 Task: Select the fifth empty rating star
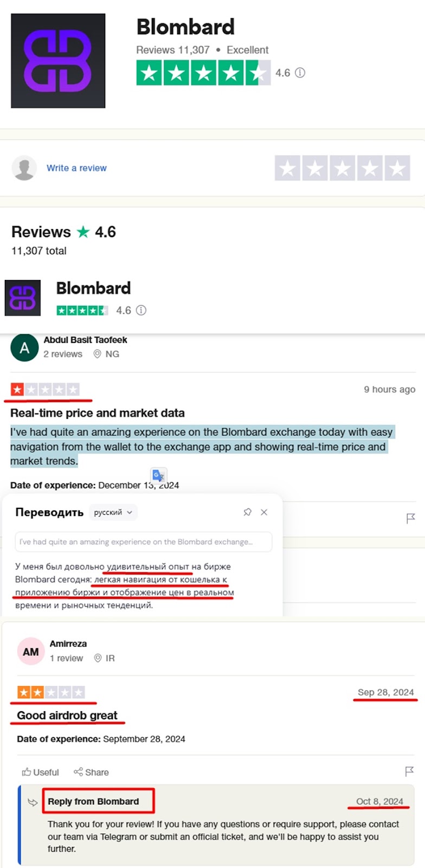pos(397,168)
